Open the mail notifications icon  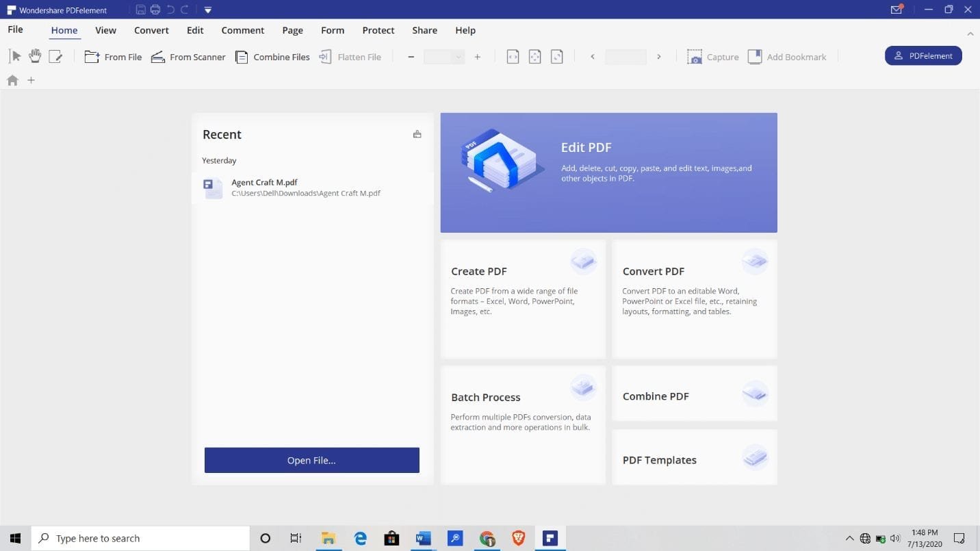pos(897,10)
